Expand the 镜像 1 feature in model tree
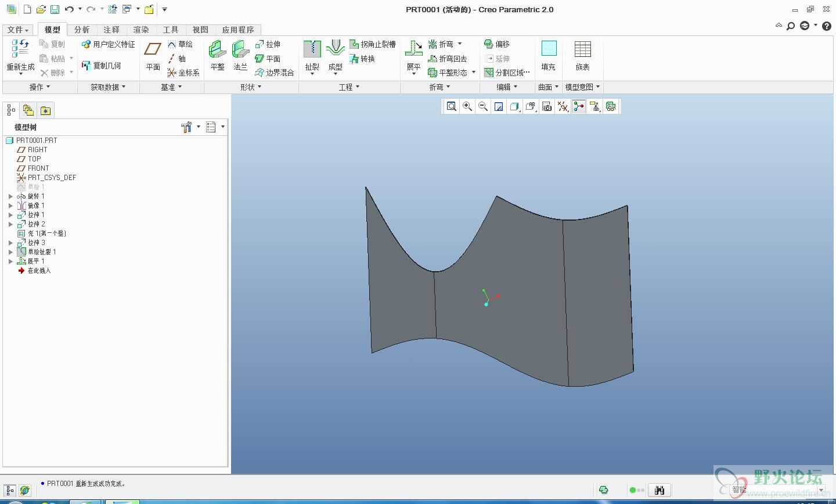 pyautogui.click(x=10, y=206)
